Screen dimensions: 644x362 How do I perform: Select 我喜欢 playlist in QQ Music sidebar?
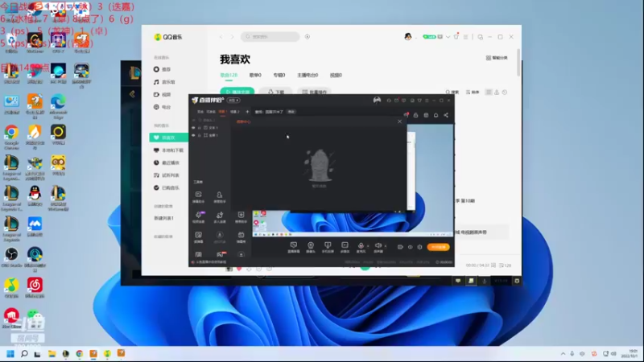(x=168, y=138)
